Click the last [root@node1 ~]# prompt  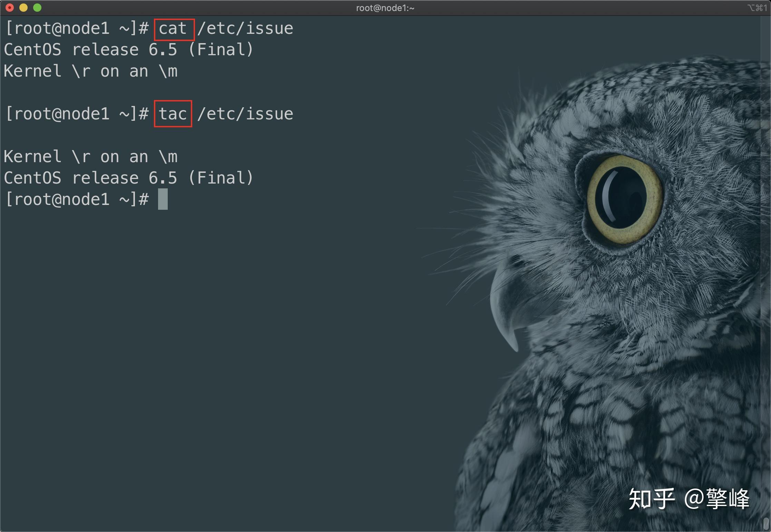[77, 199]
